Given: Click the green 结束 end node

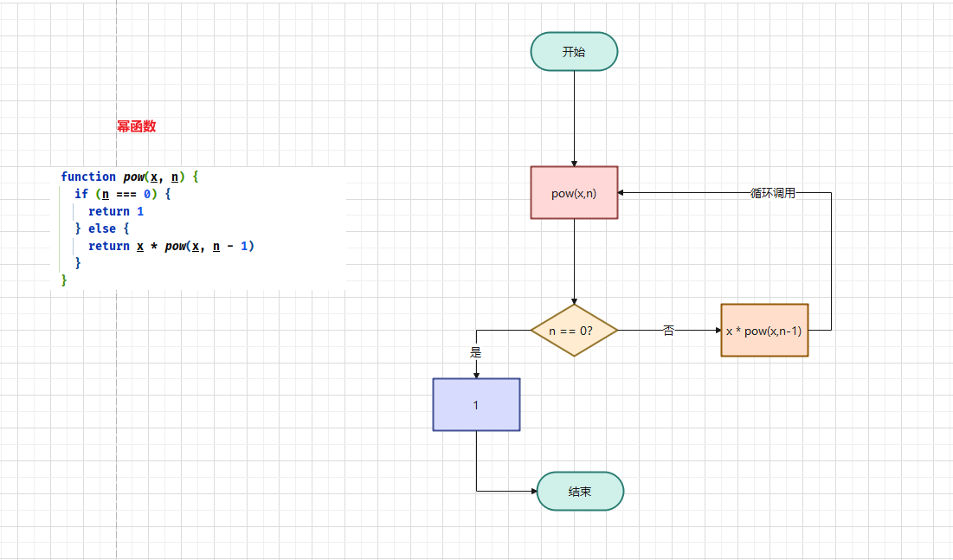Looking at the screenshot, I should tap(580, 491).
